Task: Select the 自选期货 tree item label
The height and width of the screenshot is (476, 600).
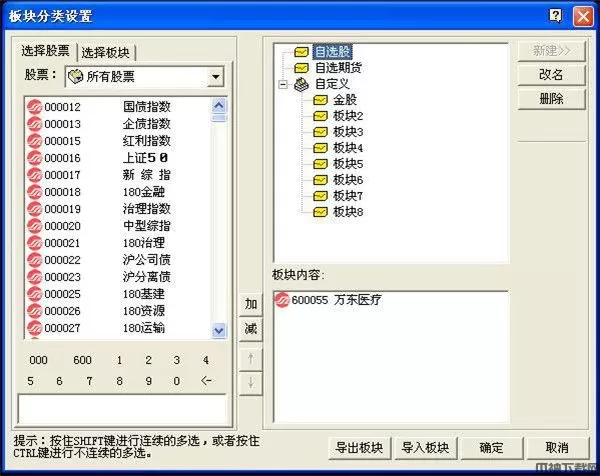Action: pyautogui.click(x=338, y=68)
